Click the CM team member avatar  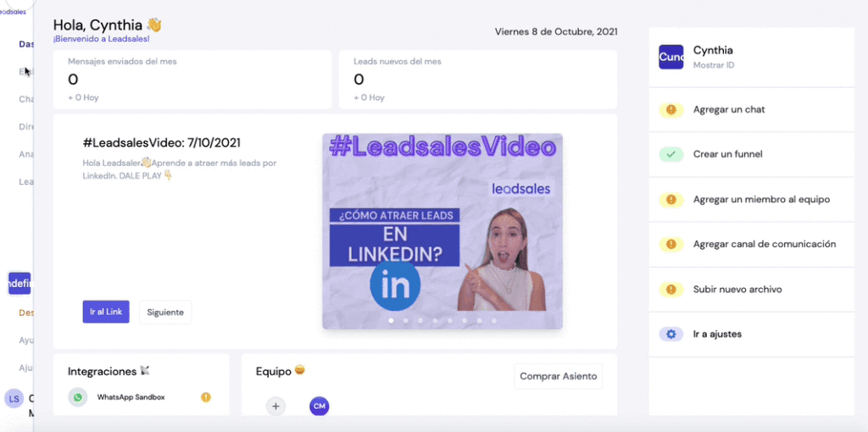tap(320, 407)
